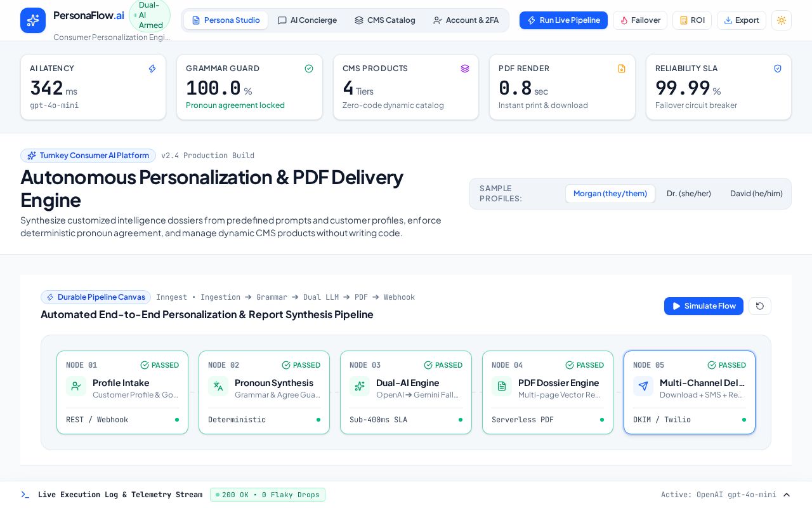812x508 pixels.
Task: Click the DKIM / Twilio label
Action: (x=662, y=420)
